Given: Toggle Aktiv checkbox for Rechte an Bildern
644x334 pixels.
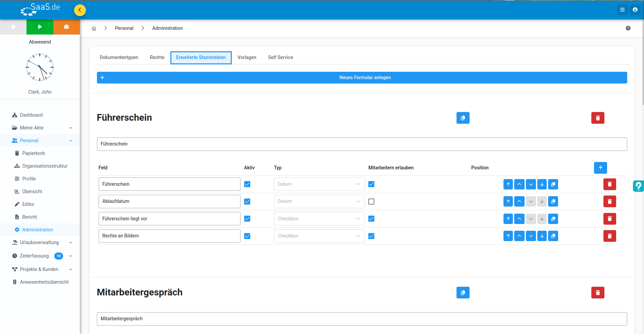Looking at the screenshot, I should (x=247, y=236).
